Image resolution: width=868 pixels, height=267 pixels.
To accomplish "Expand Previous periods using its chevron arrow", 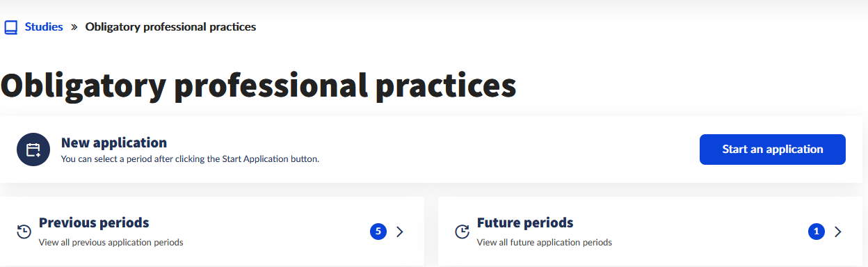I will pos(400,232).
